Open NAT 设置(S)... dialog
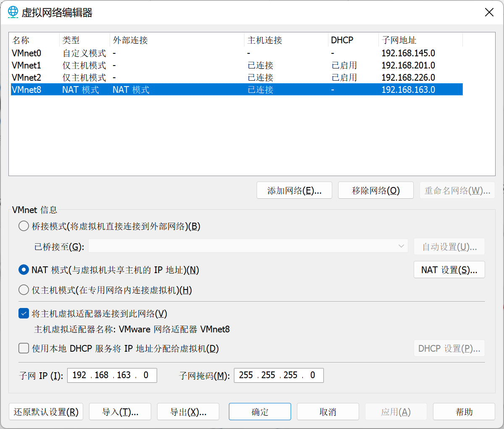This screenshot has width=504, height=429. 449,270
